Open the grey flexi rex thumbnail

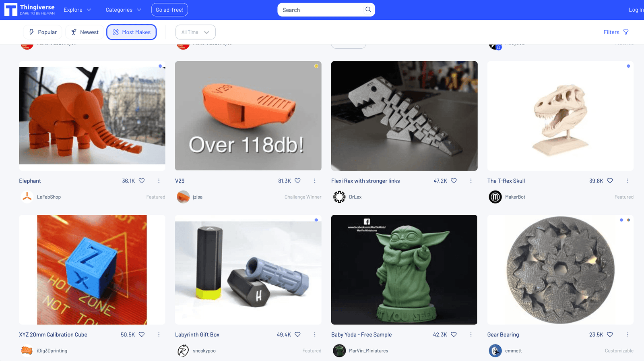[x=405, y=116]
